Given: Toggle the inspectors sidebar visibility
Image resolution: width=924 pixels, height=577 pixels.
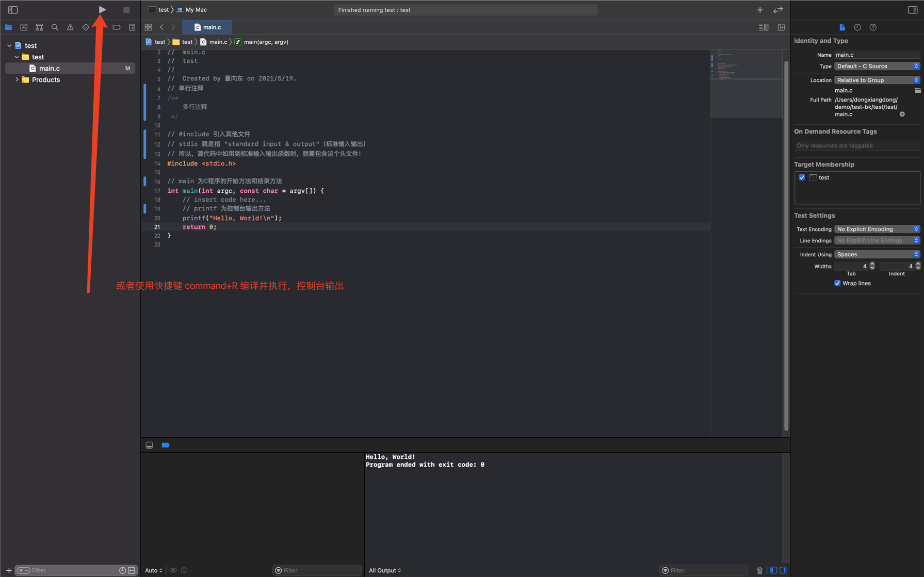Looking at the screenshot, I should (912, 10).
